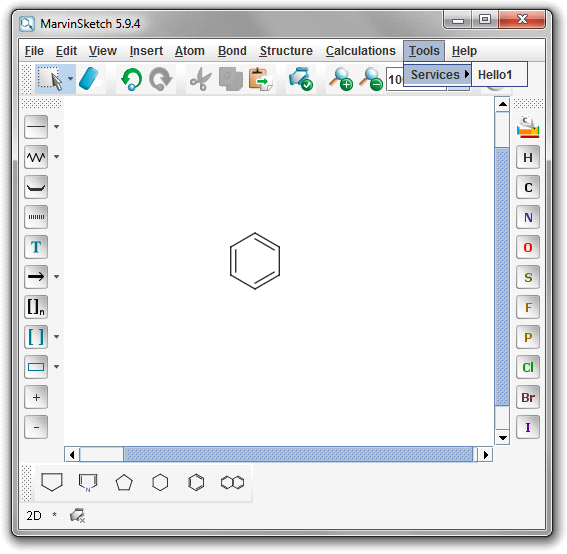Open the Calculations menu
The height and width of the screenshot is (554, 567).
[361, 51]
